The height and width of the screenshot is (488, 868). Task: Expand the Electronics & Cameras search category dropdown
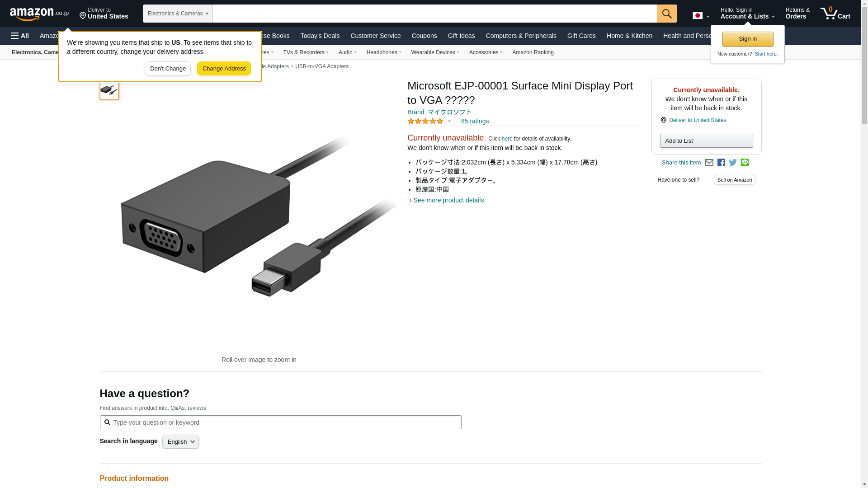coord(178,14)
